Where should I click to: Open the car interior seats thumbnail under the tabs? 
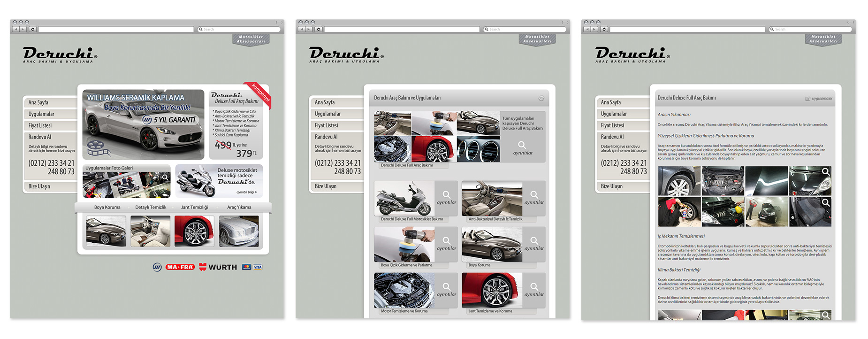click(x=150, y=231)
